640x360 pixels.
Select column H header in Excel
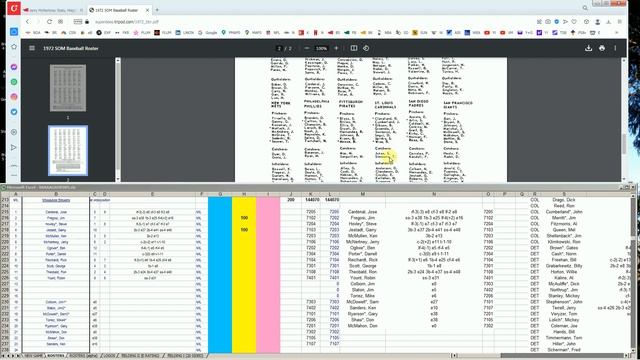click(244, 194)
